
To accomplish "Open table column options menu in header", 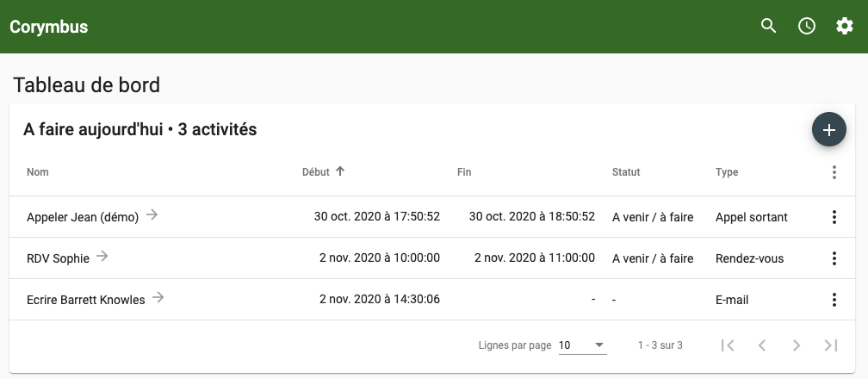I will coord(834,172).
